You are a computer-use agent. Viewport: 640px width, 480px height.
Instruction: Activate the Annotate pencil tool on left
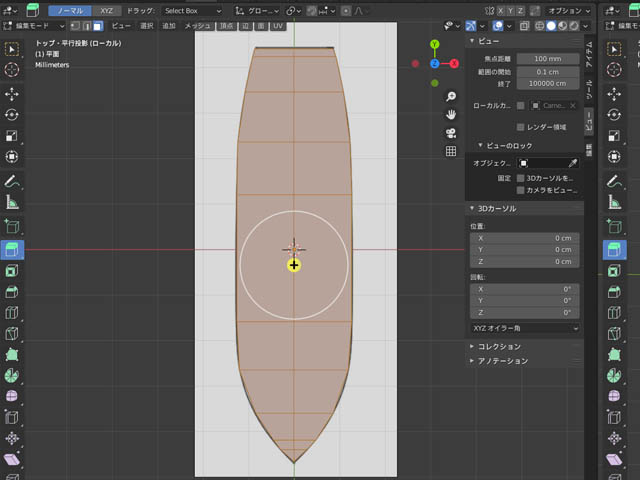pyautogui.click(x=12, y=182)
